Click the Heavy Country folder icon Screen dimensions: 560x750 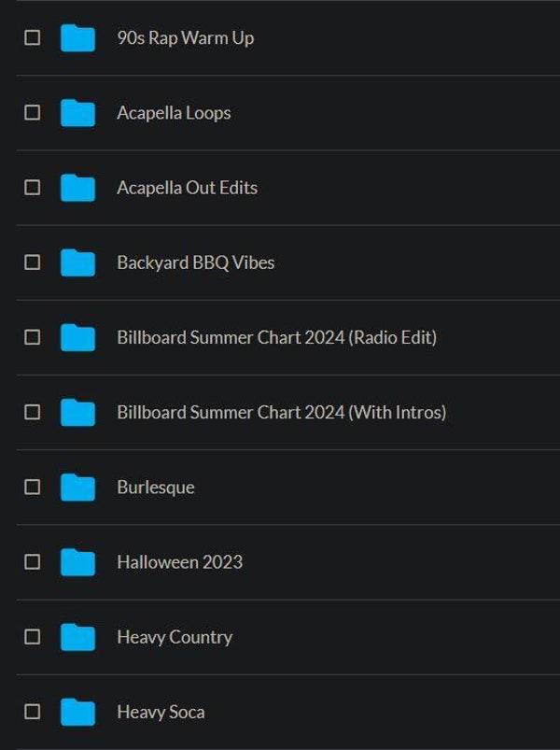pyautogui.click(x=77, y=637)
